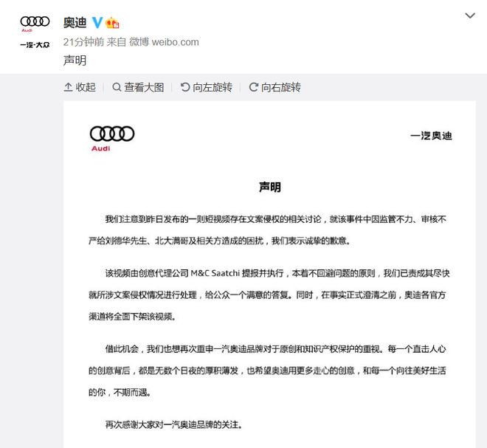Image resolution: width=487 pixels, height=448 pixels.
Task: Choose 向右旋转 text in image toolbar
Action: click(x=281, y=87)
